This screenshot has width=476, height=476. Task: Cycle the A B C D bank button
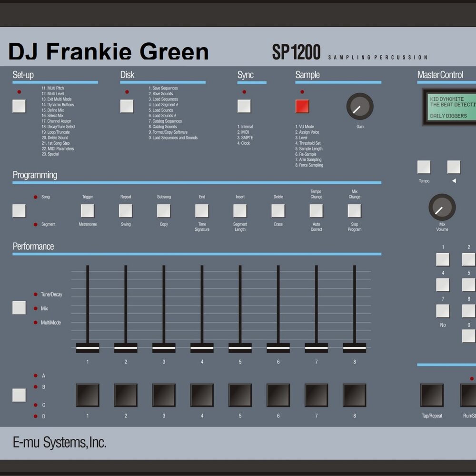(x=19, y=395)
